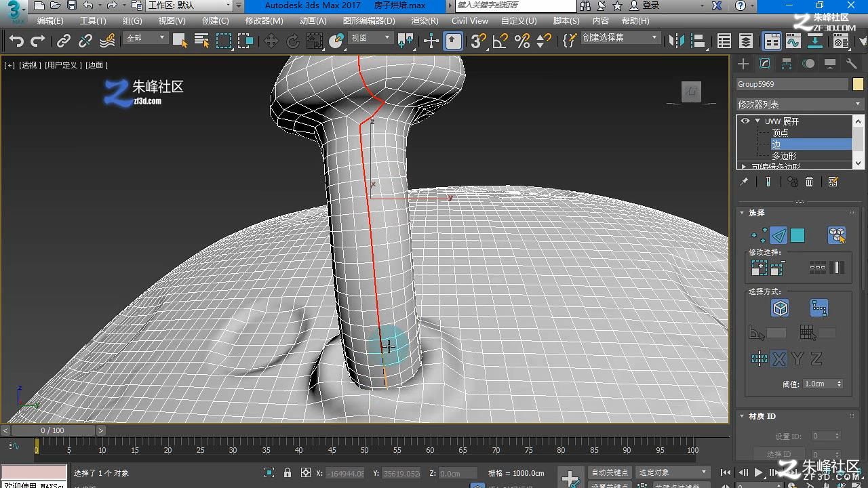868x488 pixels.
Task: Open the selection filter 全部 dropdown
Action: coord(146,39)
